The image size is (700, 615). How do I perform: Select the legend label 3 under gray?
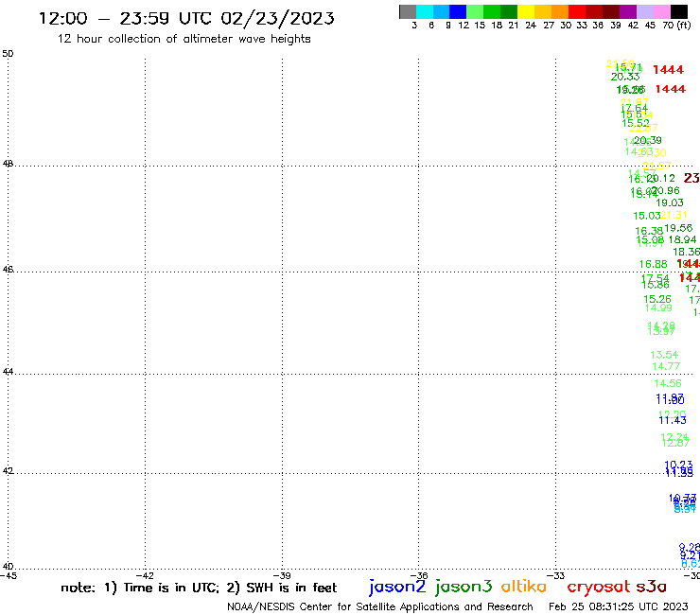tap(414, 26)
